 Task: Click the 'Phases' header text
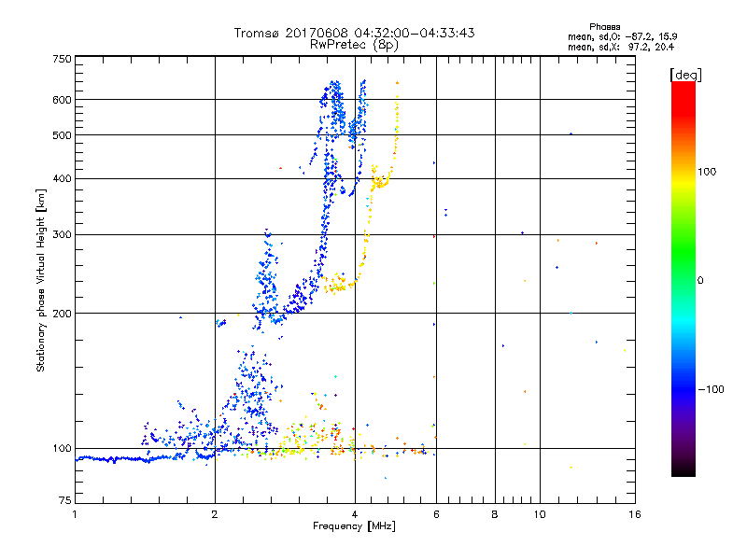click(x=604, y=27)
